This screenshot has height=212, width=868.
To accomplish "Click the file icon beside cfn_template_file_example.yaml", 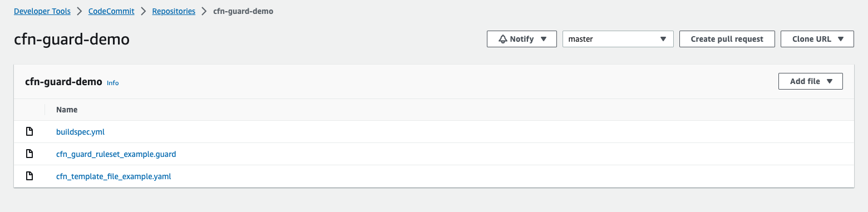I will click(29, 176).
